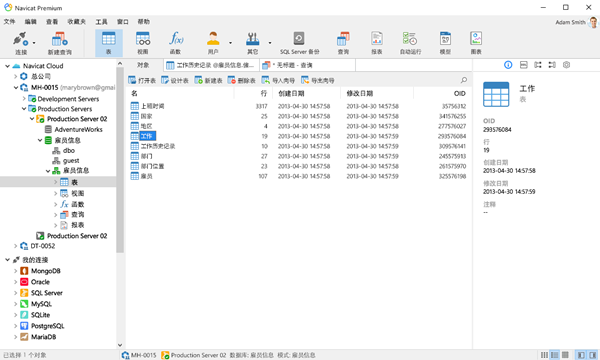The image size is (600, 360).
Task: Click the 打开表 button
Action: pos(142,80)
